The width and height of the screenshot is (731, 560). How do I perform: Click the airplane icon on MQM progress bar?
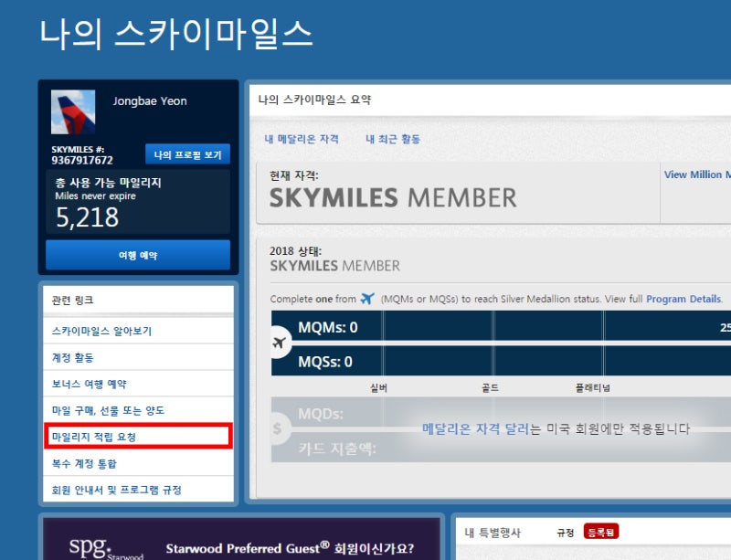click(279, 343)
